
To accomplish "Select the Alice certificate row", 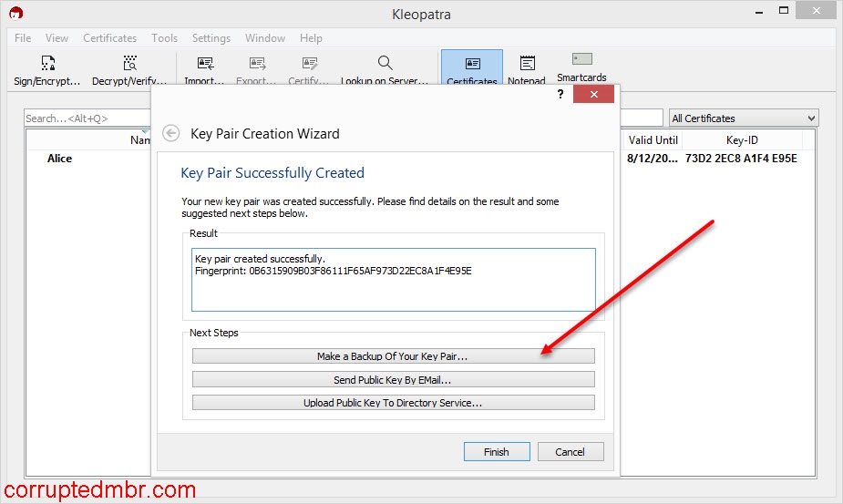I will (60, 159).
